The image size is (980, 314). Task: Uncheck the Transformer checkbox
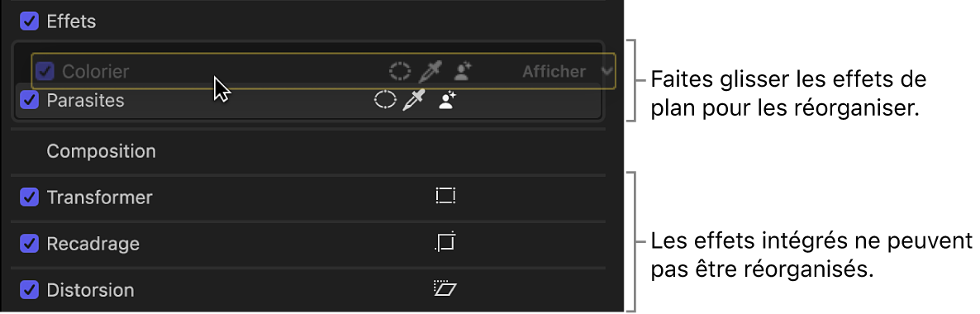pos(30,197)
